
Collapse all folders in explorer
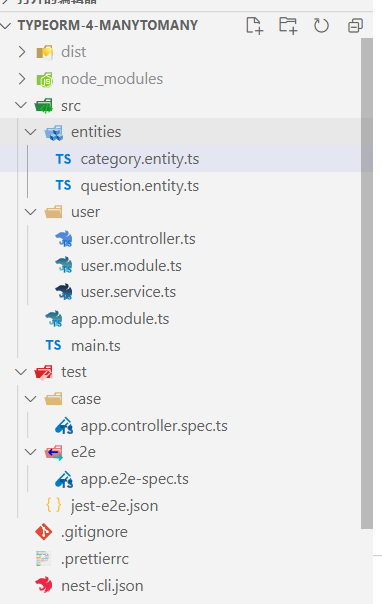tap(355, 26)
